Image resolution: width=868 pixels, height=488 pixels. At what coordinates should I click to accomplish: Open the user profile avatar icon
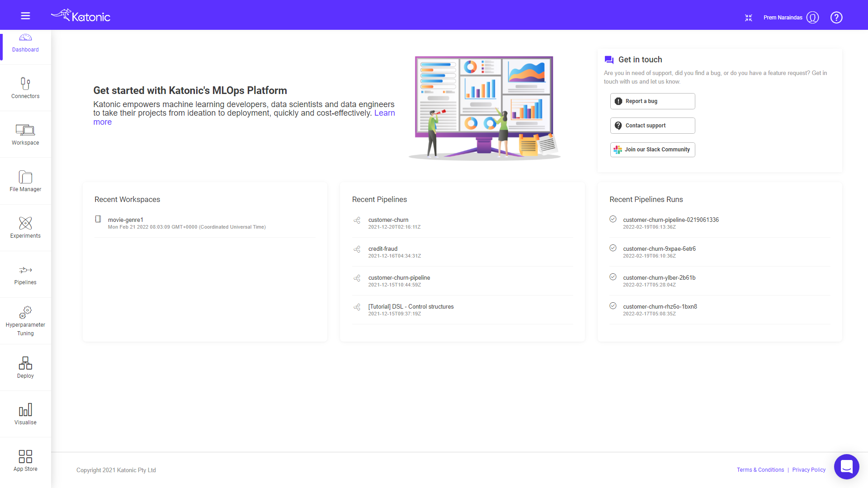pos(812,18)
